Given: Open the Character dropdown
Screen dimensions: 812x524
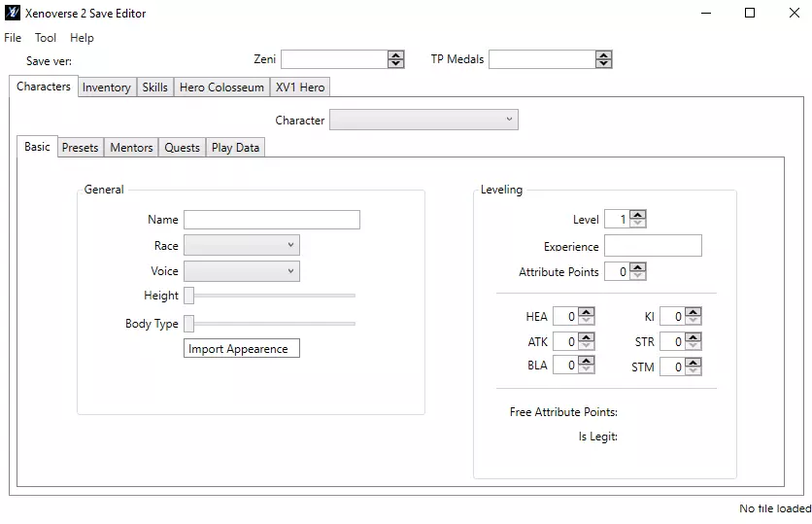Looking at the screenshot, I should pos(423,120).
